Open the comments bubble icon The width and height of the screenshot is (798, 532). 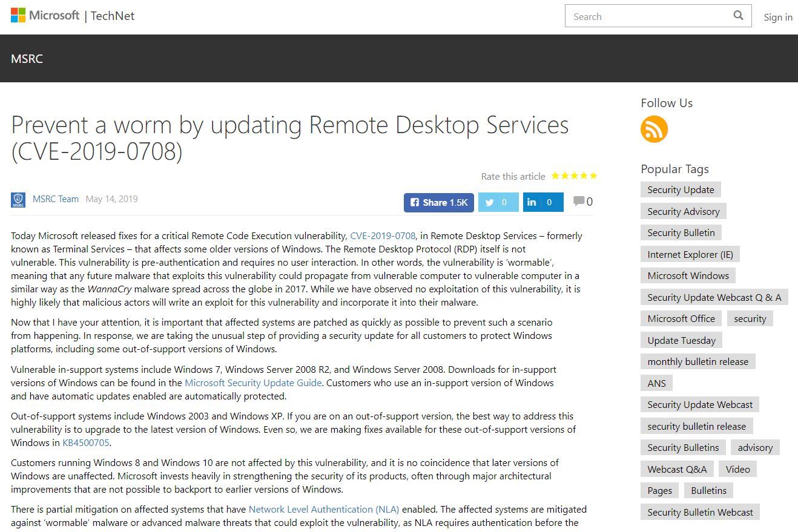click(579, 201)
